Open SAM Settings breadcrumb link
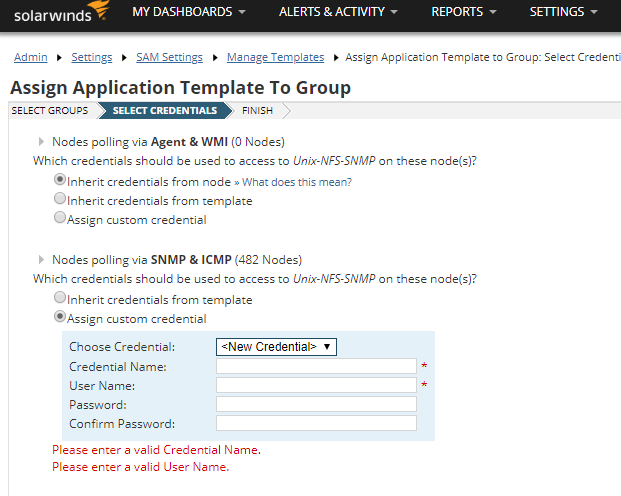The width and height of the screenshot is (621, 496). coord(169,57)
